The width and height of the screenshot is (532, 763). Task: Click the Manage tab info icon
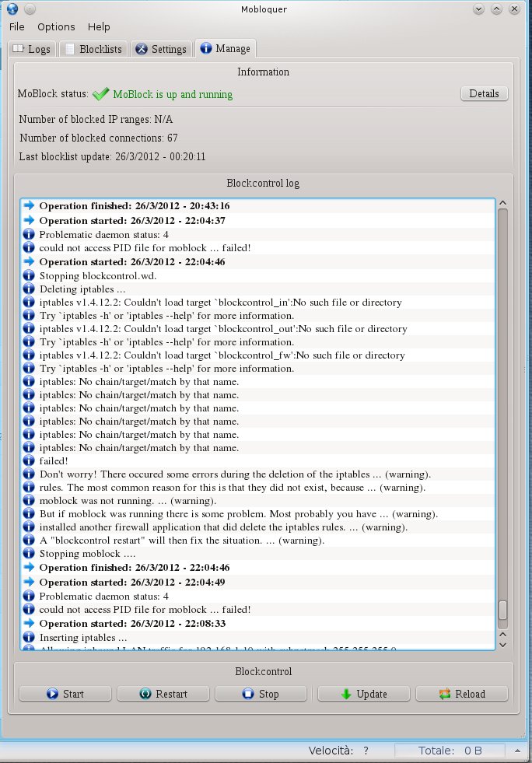point(206,47)
